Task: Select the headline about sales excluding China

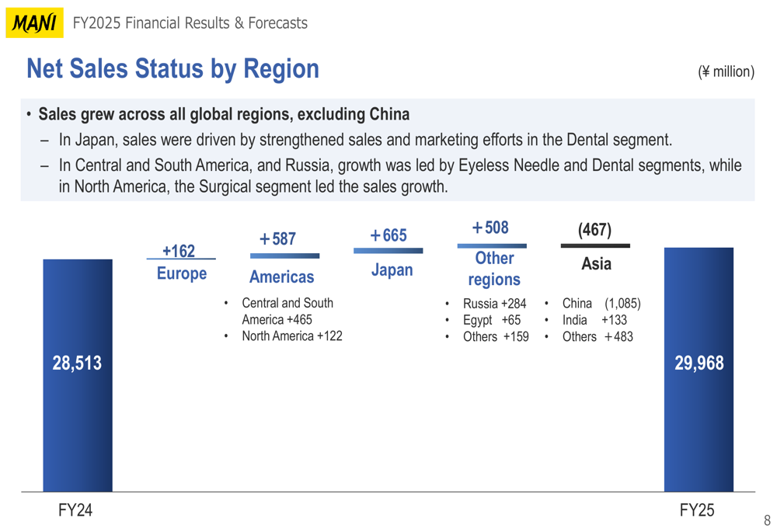Action: 224,114
